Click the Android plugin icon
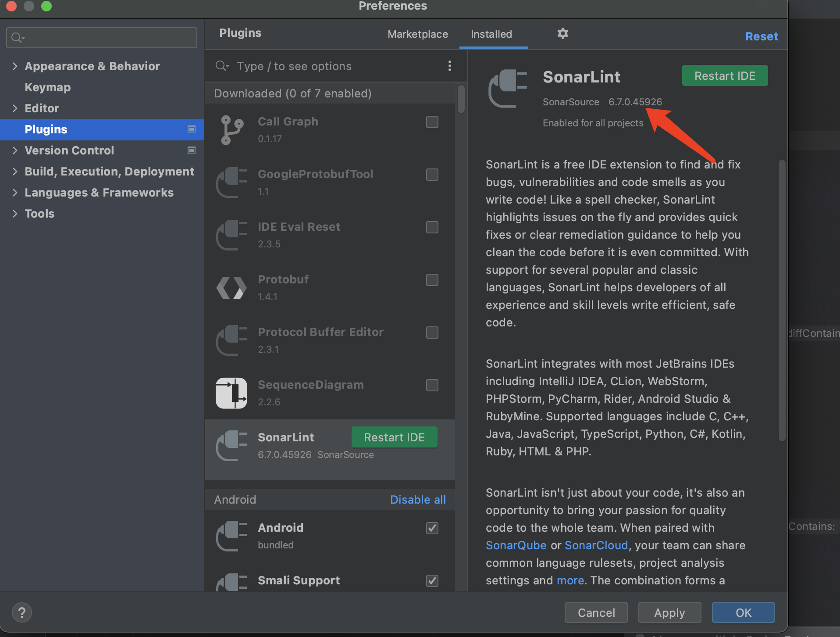Viewport: 840px width, 637px height. [231, 536]
